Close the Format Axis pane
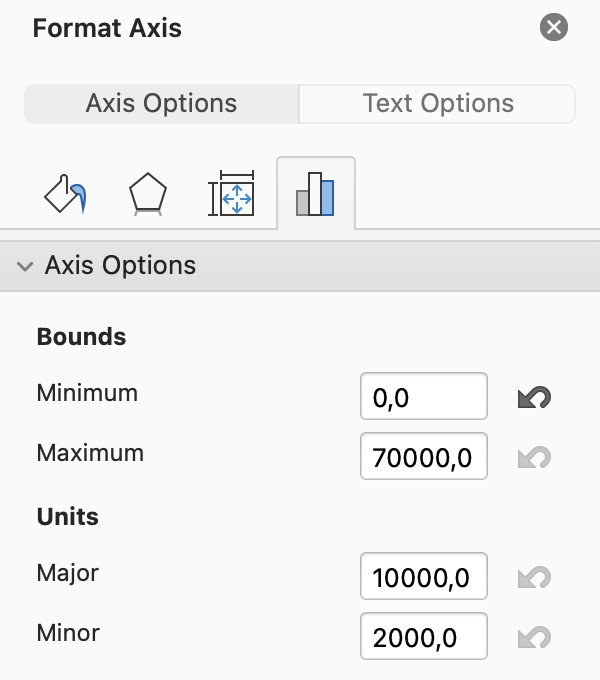The height and width of the screenshot is (680, 600). (553, 27)
